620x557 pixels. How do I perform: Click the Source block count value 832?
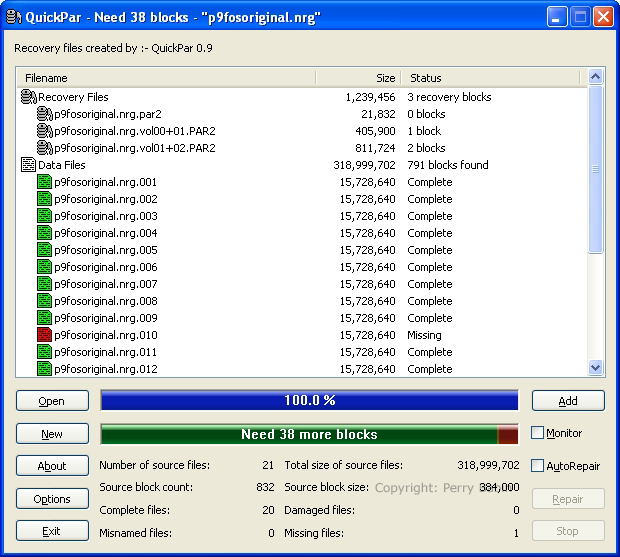click(265, 487)
